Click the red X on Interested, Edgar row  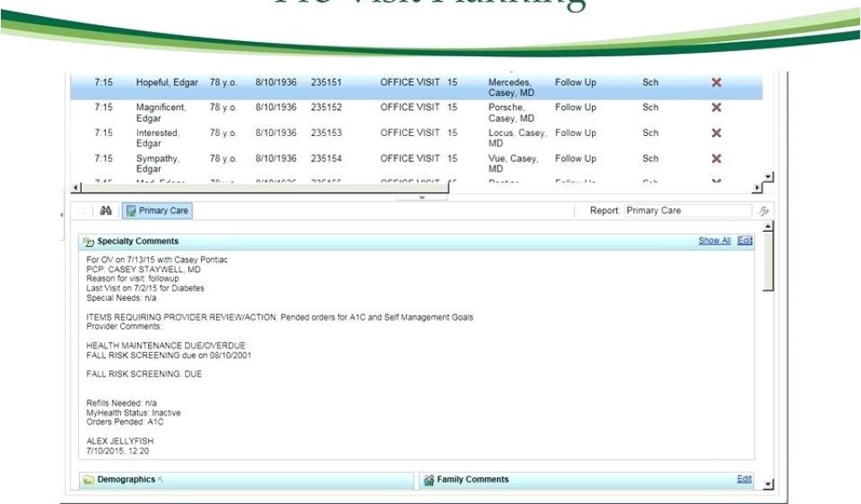pos(716,133)
